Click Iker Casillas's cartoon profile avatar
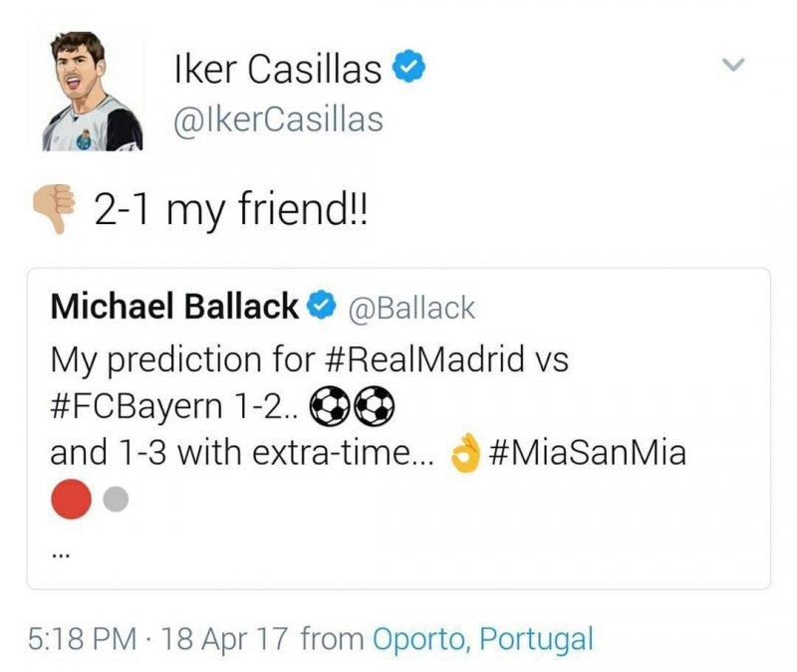 tap(93, 92)
